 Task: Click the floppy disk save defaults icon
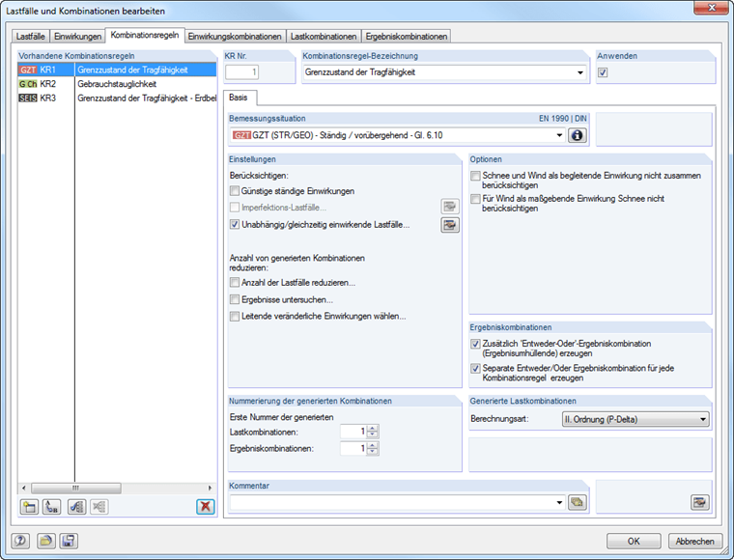click(x=69, y=541)
